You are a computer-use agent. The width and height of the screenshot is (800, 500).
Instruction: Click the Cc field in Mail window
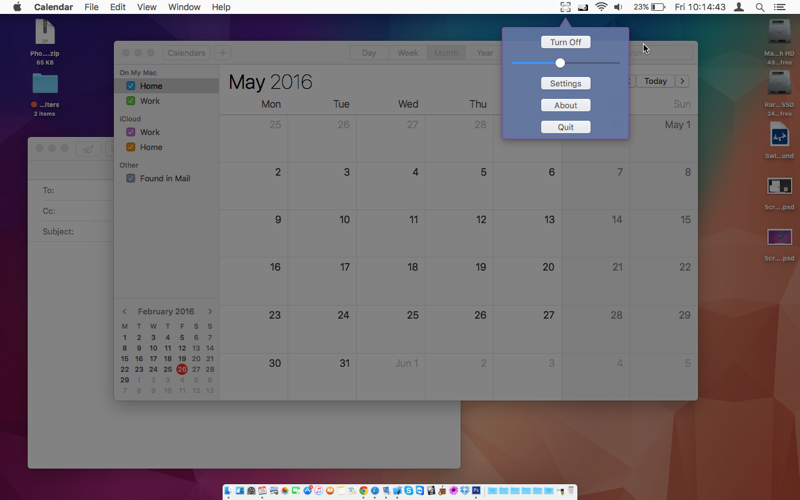coord(77,211)
